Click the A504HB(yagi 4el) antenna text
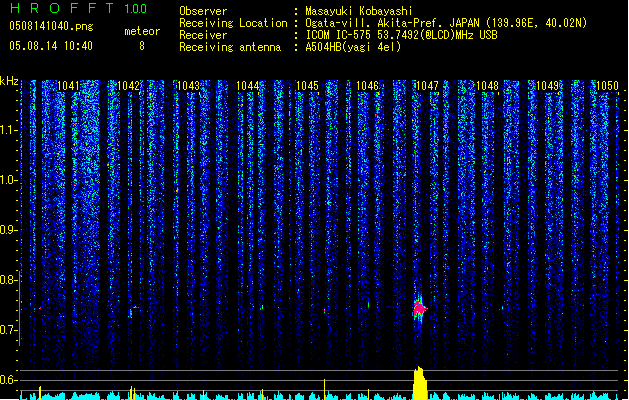 coord(353,47)
